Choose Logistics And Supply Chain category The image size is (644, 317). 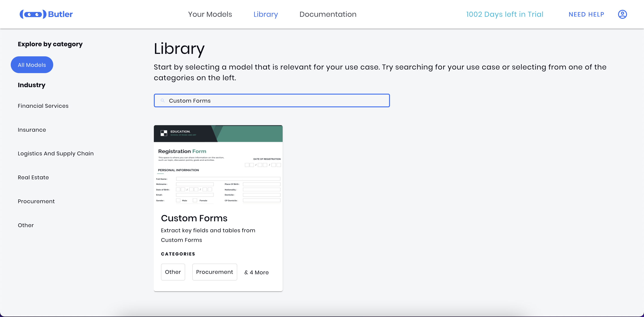tap(55, 154)
